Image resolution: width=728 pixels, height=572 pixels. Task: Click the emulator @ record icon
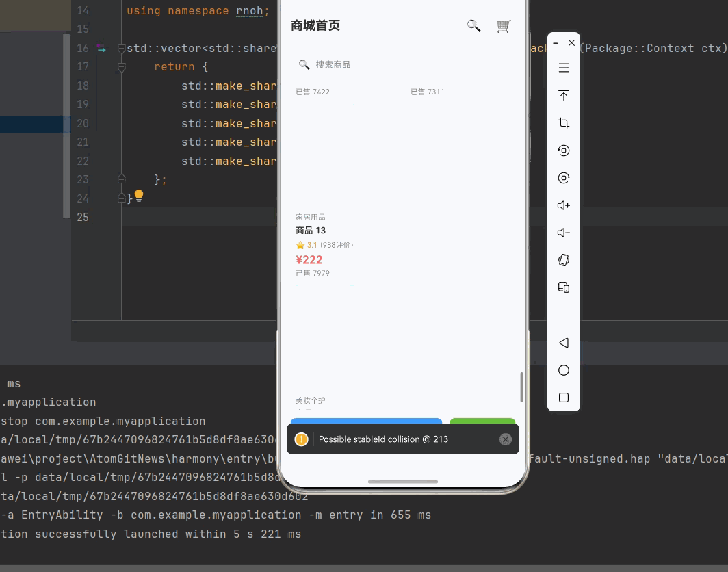click(564, 178)
